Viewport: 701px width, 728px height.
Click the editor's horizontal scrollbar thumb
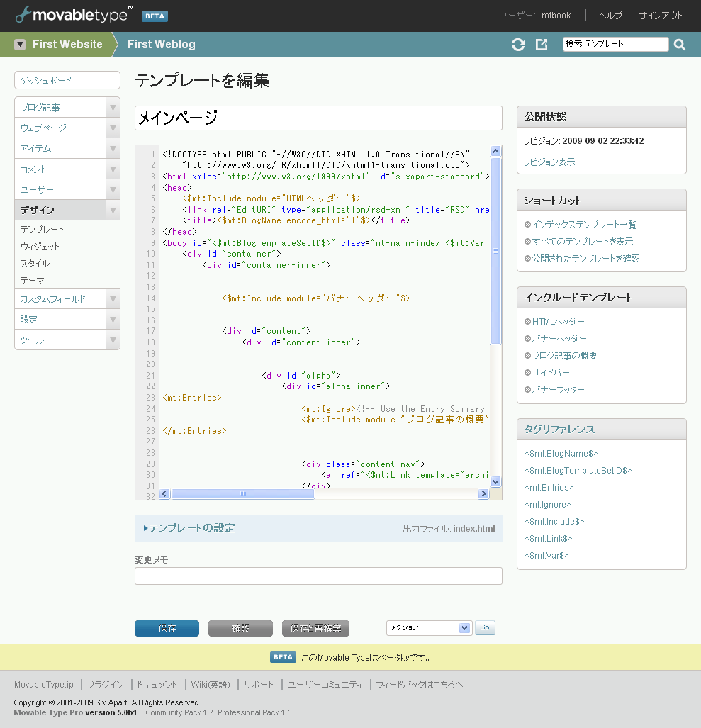(243, 493)
